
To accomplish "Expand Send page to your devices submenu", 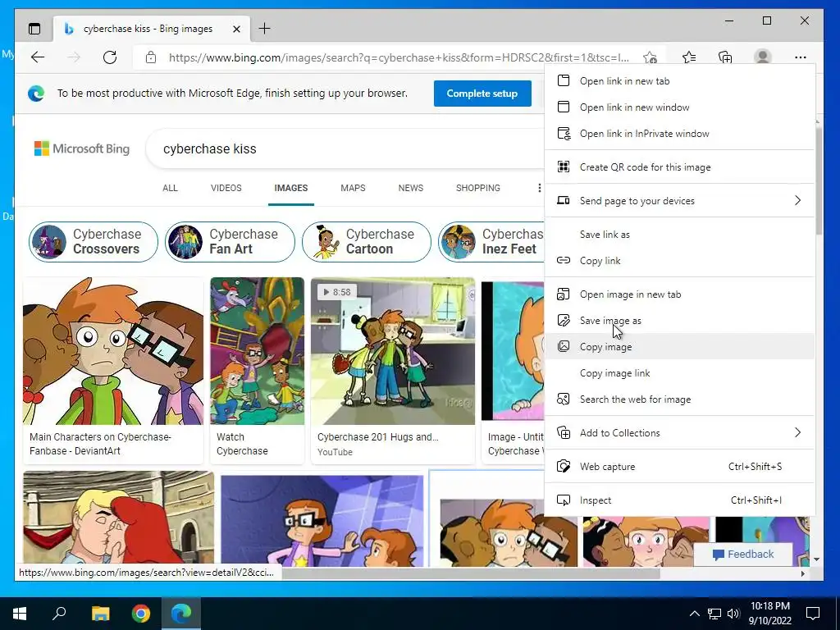I will 797,200.
